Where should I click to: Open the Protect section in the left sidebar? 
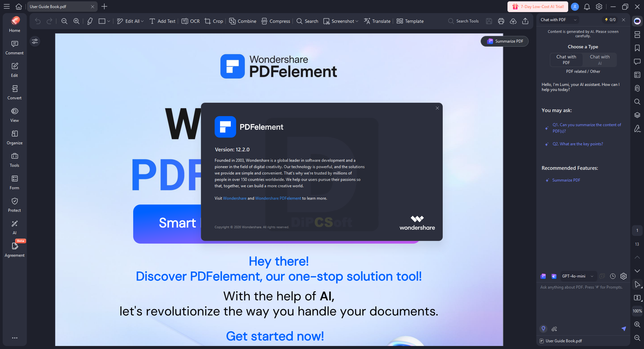(14, 205)
